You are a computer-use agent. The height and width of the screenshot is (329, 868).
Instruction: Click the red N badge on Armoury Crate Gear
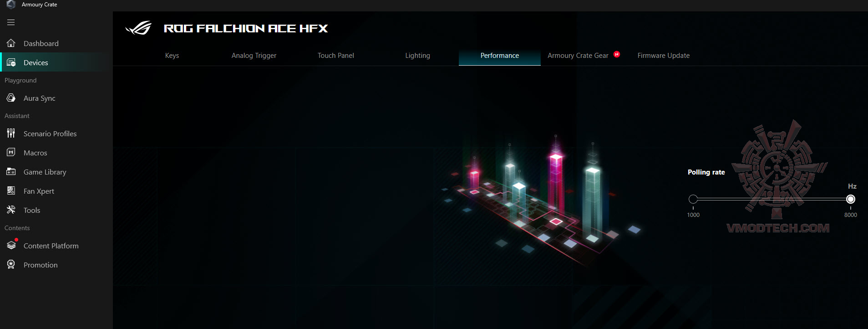point(617,54)
